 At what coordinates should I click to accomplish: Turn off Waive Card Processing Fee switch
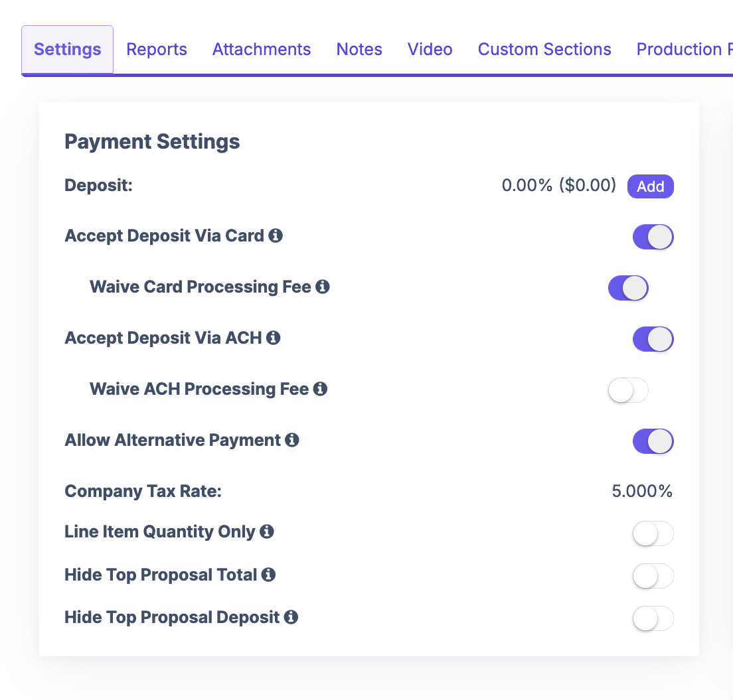click(628, 288)
